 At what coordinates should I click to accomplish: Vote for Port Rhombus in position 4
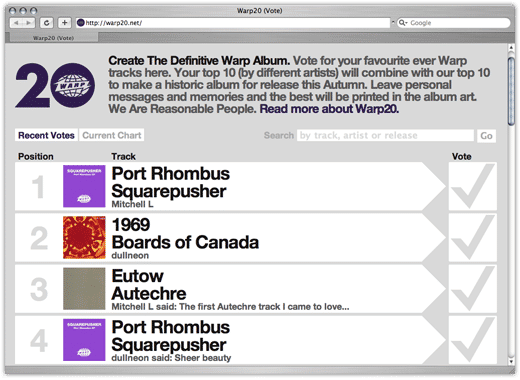click(x=473, y=340)
